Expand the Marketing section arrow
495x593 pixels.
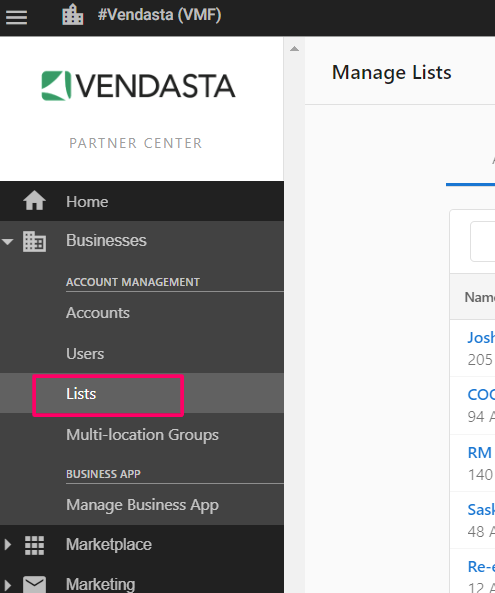pos(8,584)
